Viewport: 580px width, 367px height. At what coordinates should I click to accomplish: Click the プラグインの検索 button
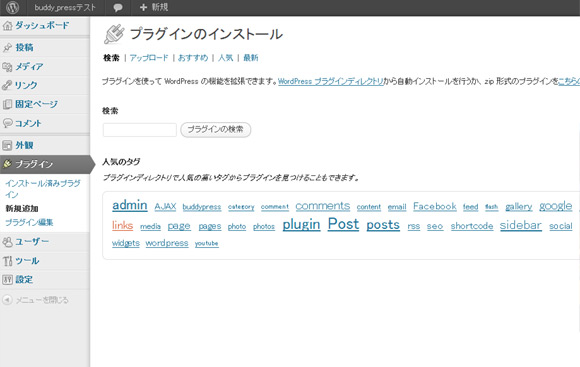pyautogui.click(x=216, y=130)
